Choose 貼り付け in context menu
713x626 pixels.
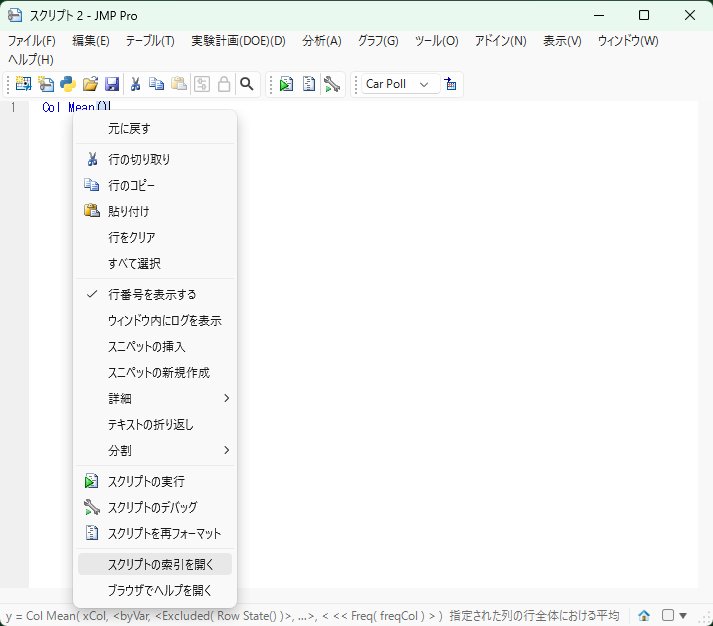155,211
